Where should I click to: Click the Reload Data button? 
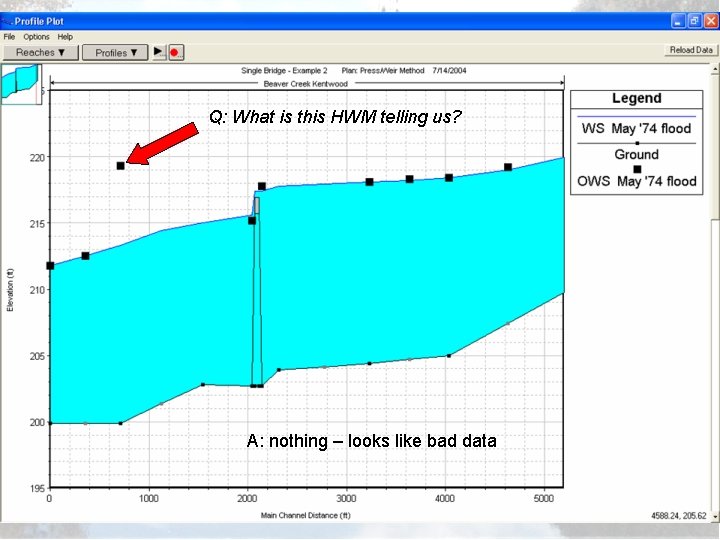691,50
